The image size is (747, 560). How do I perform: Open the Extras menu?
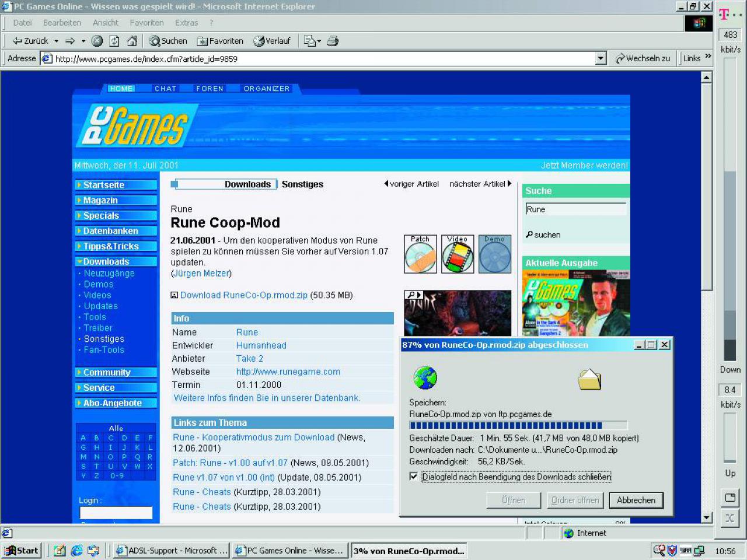[x=186, y=23]
